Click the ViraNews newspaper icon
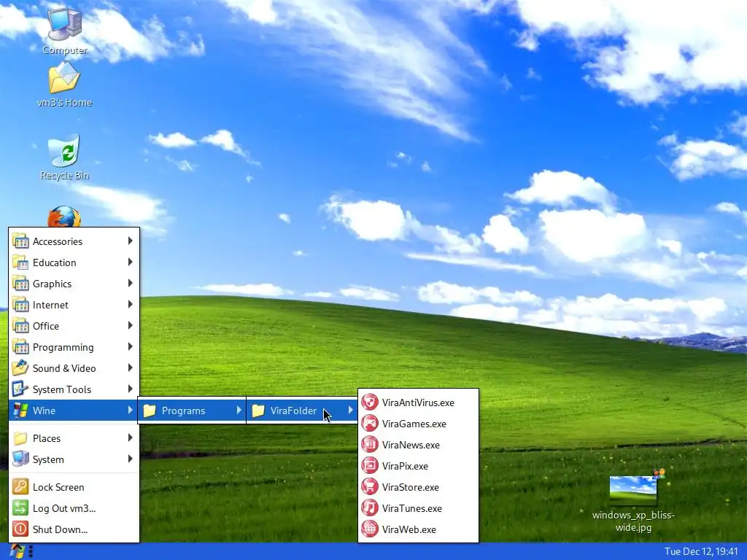The width and height of the screenshot is (747, 560). tap(370, 445)
